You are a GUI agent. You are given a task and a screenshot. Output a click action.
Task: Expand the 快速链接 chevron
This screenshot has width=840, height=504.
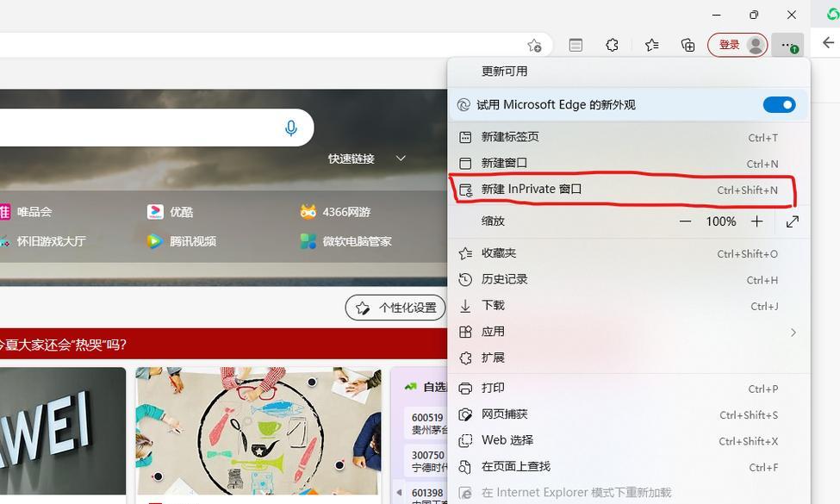(x=401, y=159)
